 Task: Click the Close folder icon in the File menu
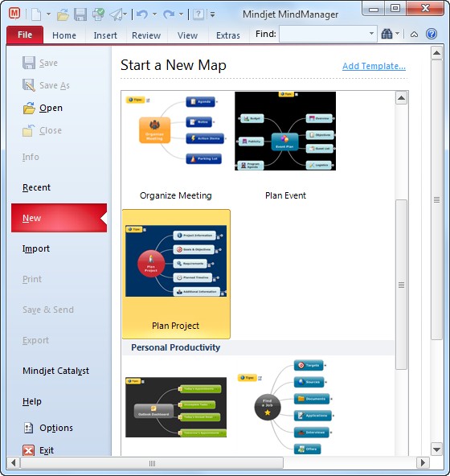click(28, 130)
